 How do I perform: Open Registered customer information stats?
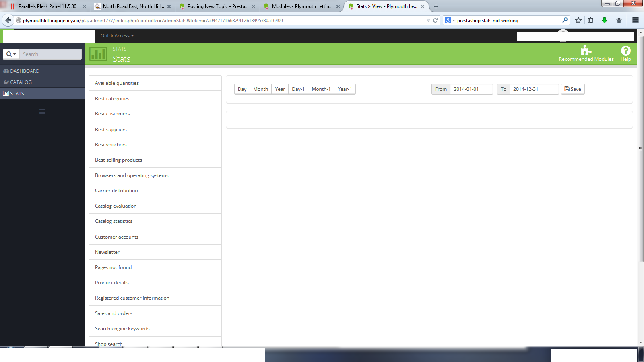[155, 298]
